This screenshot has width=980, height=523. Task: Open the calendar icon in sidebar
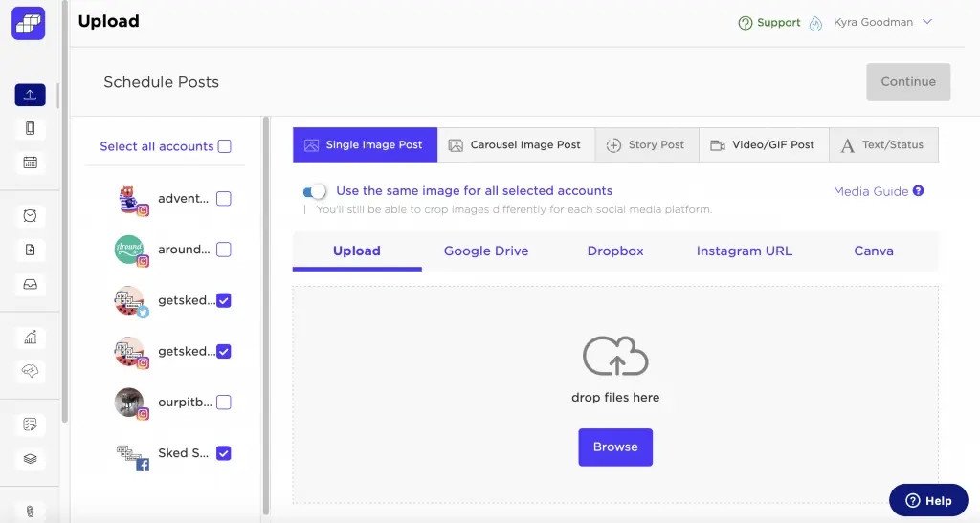[x=30, y=162]
